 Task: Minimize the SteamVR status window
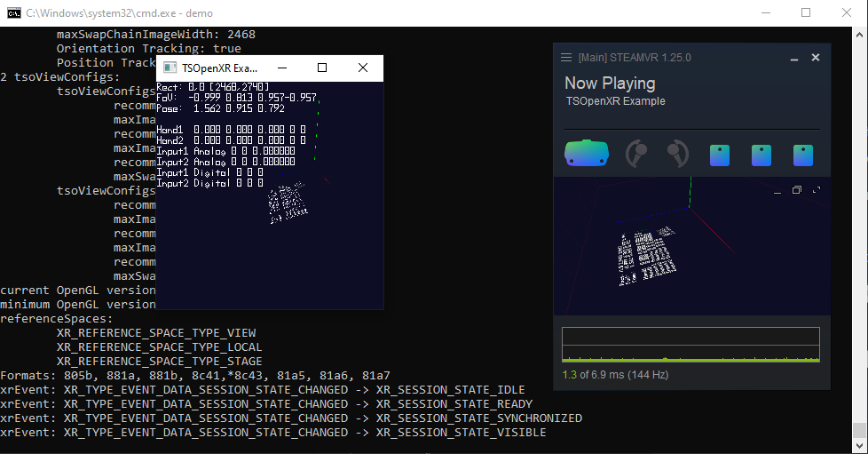click(794, 58)
